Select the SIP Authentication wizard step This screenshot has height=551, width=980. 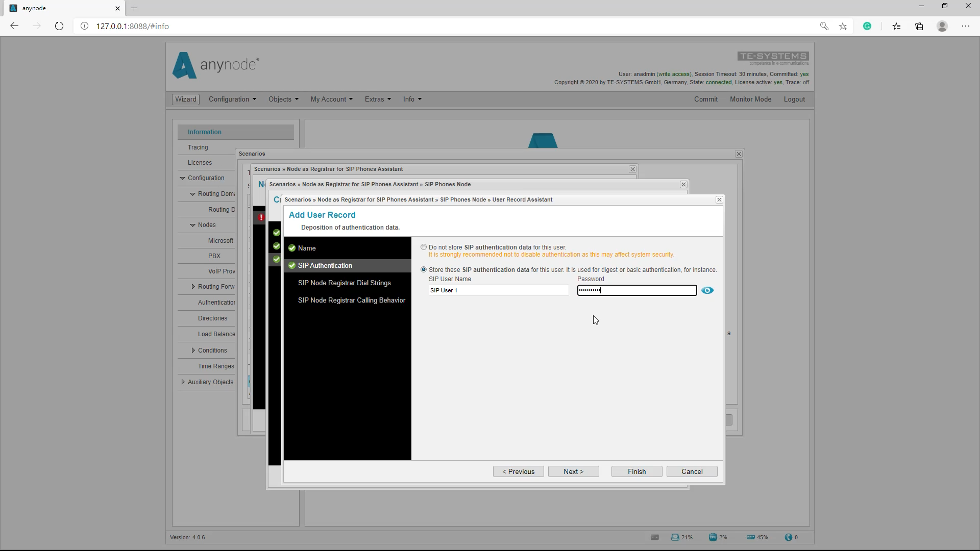347,265
